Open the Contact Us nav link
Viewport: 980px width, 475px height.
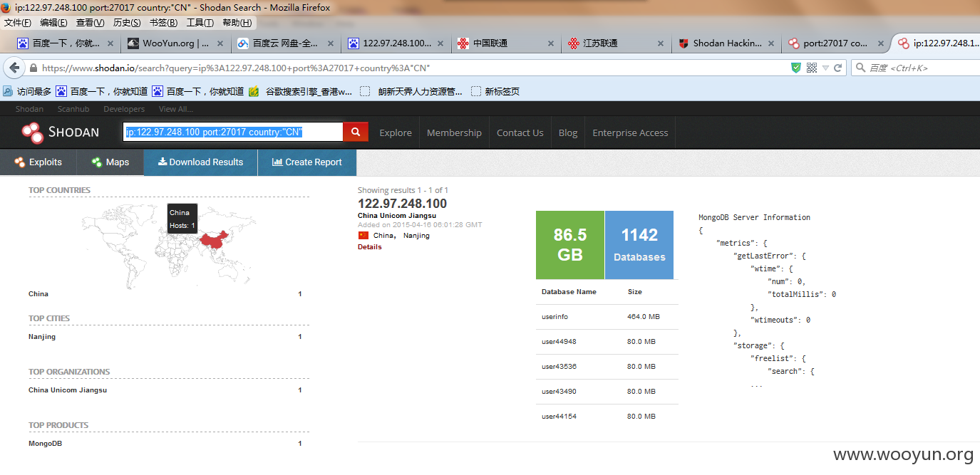pos(520,132)
